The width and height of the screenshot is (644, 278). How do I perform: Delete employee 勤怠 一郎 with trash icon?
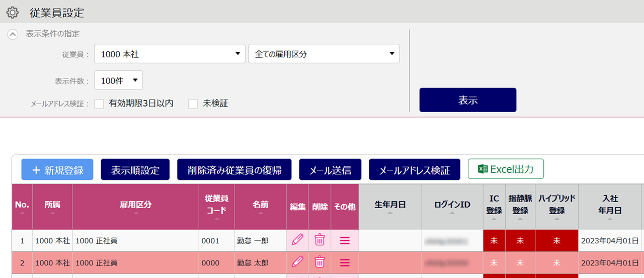coord(319,240)
